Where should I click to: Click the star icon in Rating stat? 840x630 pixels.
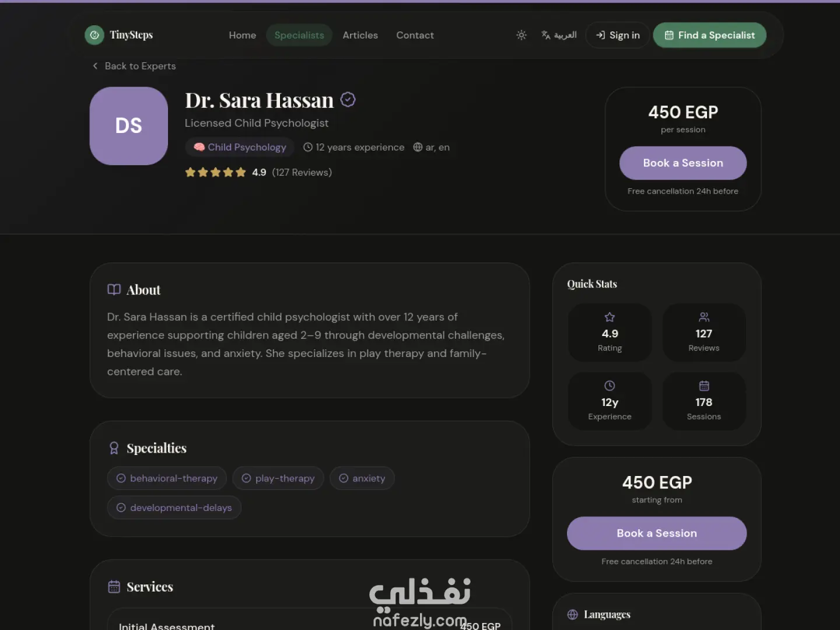(610, 317)
